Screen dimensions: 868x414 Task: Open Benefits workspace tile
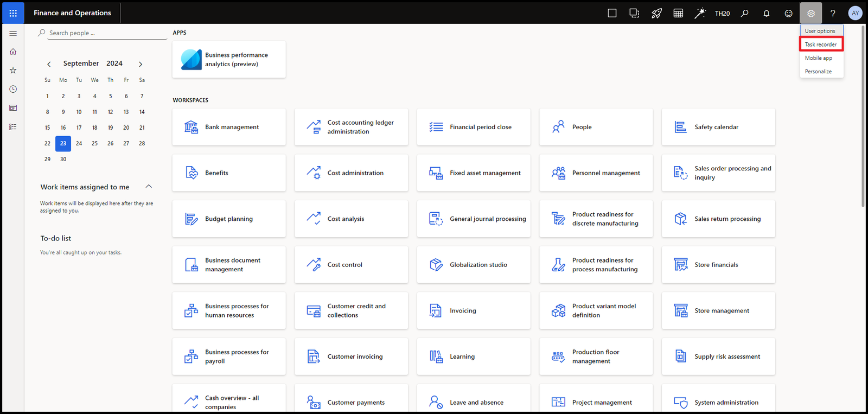pyautogui.click(x=229, y=173)
